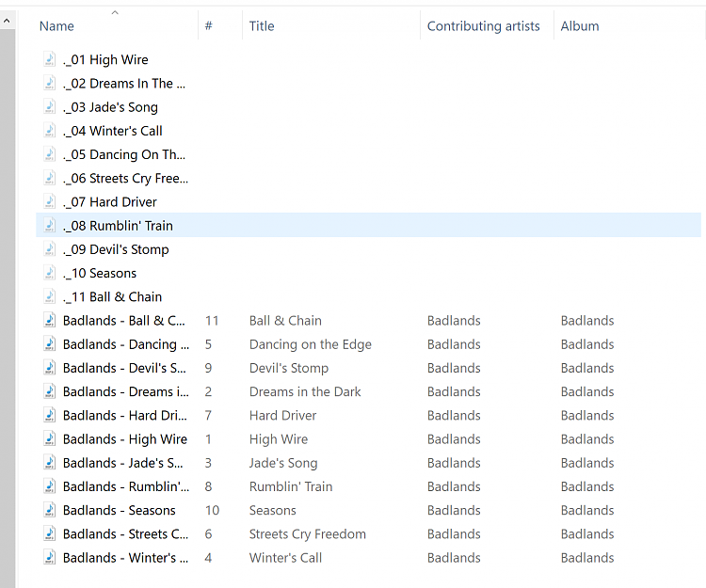Select file name Badlands - Rumblin'...
706x588 pixels.
[x=126, y=486]
